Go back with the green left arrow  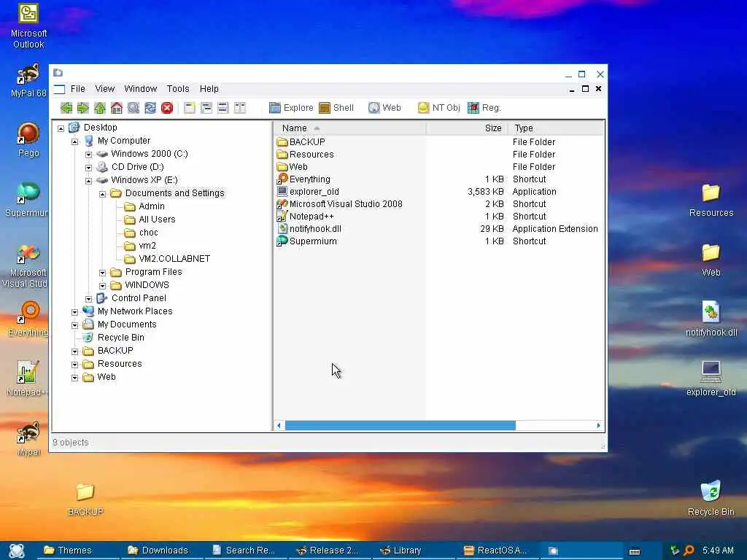point(66,108)
